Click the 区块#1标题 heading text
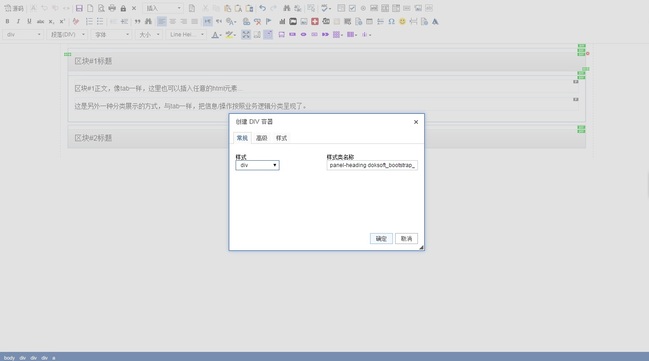This screenshot has width=649, height=361. tap(93, 61)
